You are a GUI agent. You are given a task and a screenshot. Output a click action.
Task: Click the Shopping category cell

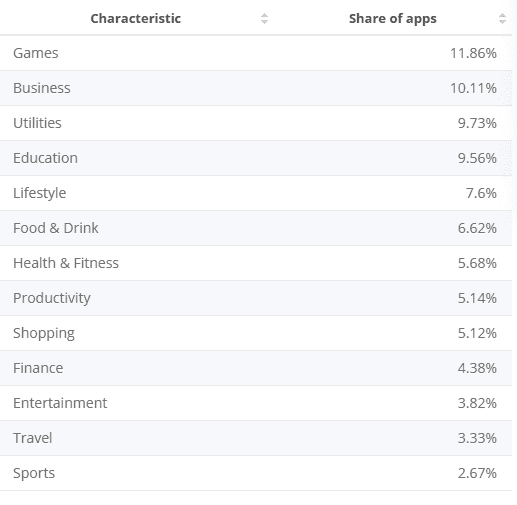44,333
